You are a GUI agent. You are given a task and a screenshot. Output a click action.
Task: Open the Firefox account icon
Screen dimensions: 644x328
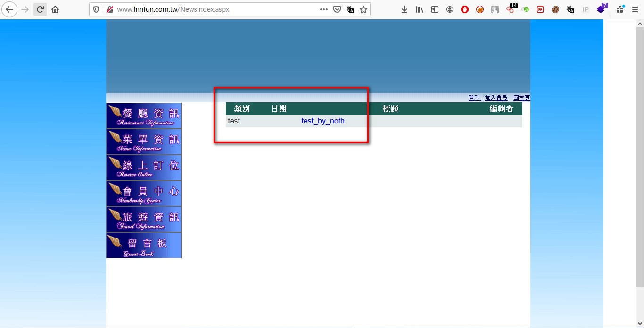pyautogui.click(x=450, y=9)
